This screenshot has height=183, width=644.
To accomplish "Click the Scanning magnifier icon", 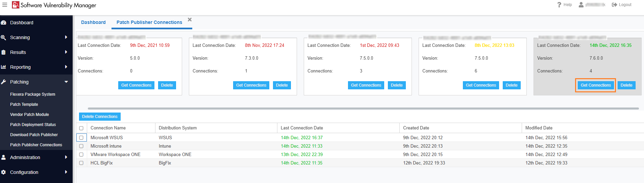I will coord(4,37).
